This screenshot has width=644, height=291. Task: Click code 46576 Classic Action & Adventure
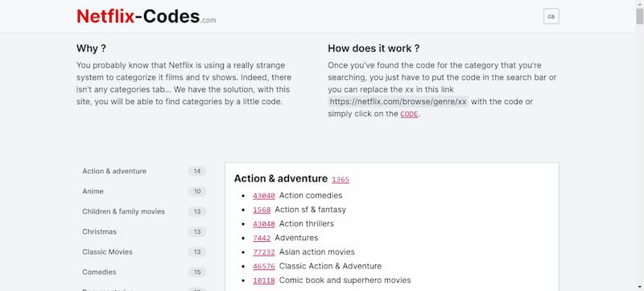tap(264, 267)
